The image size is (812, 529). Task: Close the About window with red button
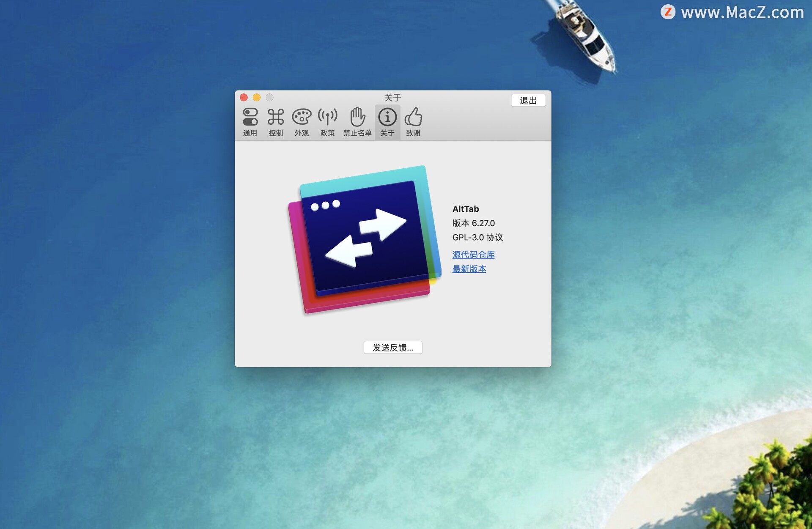tap(244, 98)
